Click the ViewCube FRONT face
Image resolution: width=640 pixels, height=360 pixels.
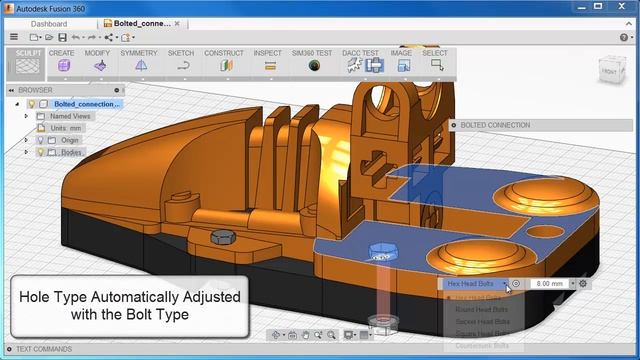pyautogui.click(x=609, y=71)
